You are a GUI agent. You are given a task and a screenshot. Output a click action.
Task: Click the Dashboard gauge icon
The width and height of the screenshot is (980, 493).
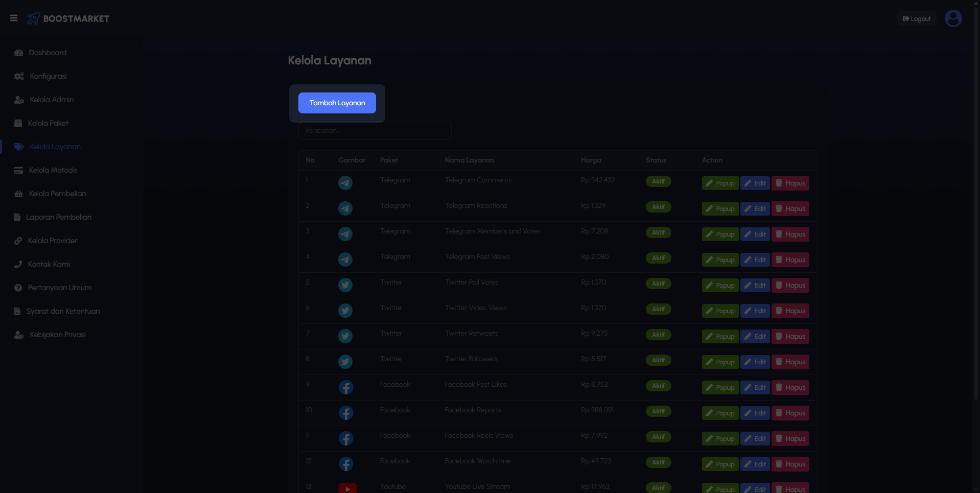pos(19,53)
